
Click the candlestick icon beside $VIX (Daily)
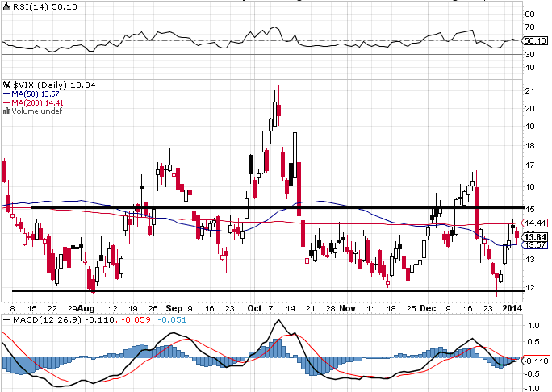5,84
